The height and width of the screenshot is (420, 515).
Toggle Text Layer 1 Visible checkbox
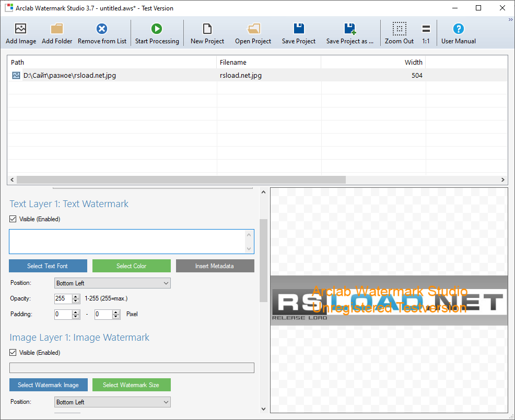click(x=13, y=219)
